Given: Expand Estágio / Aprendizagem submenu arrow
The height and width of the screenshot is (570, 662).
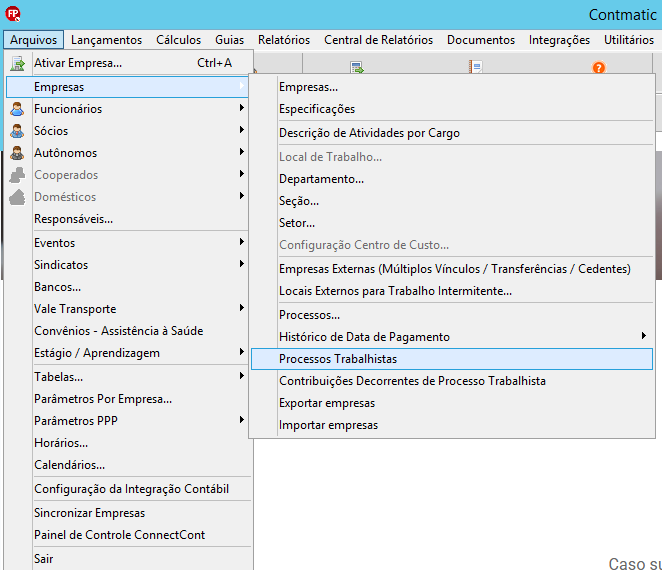Looking at the screenshot, I should [x=241, y=352].
